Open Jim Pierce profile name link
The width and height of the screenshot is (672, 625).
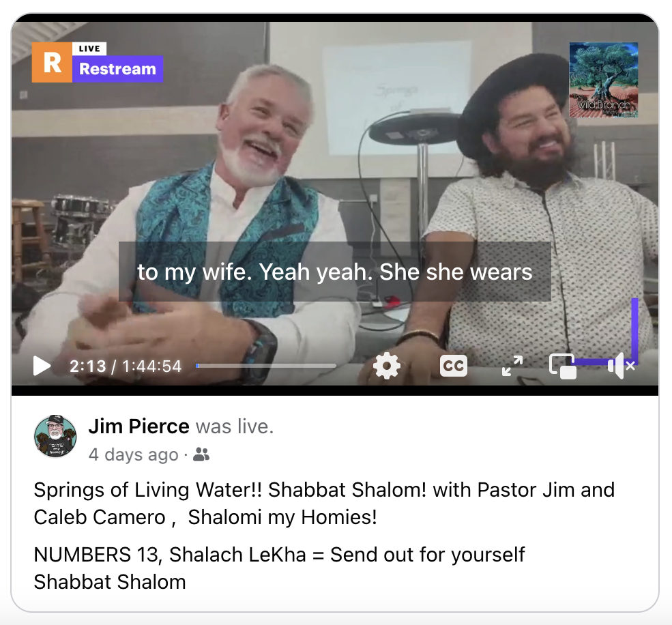click(x=139, y=426)
